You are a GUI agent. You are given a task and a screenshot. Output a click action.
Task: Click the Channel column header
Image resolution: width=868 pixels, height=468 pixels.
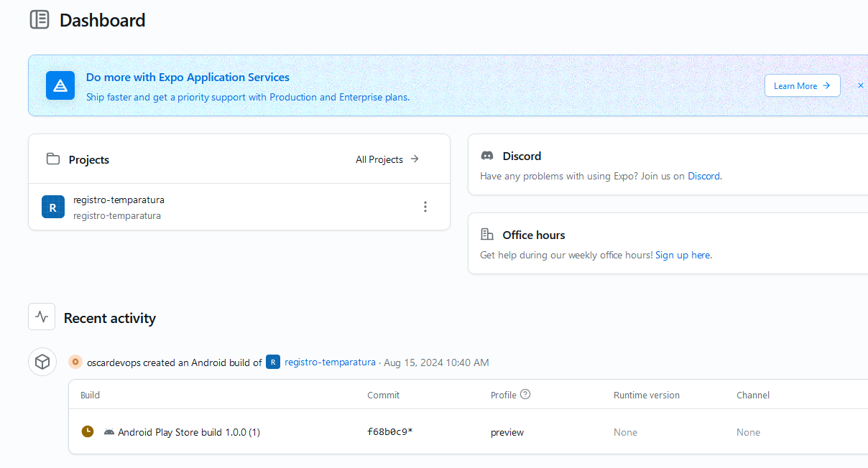click(x=753, y=395)
